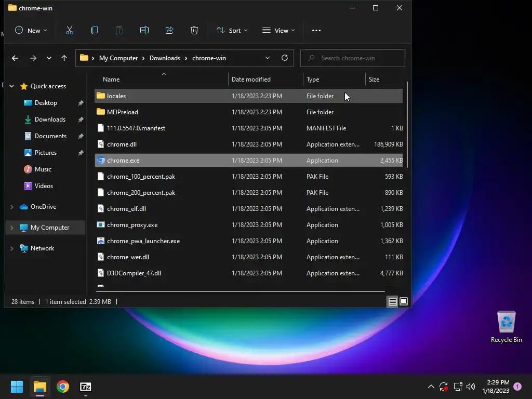Open recent locations dropdown arrow
This screenshot has height=399, width=532.
tap(49, 58)
